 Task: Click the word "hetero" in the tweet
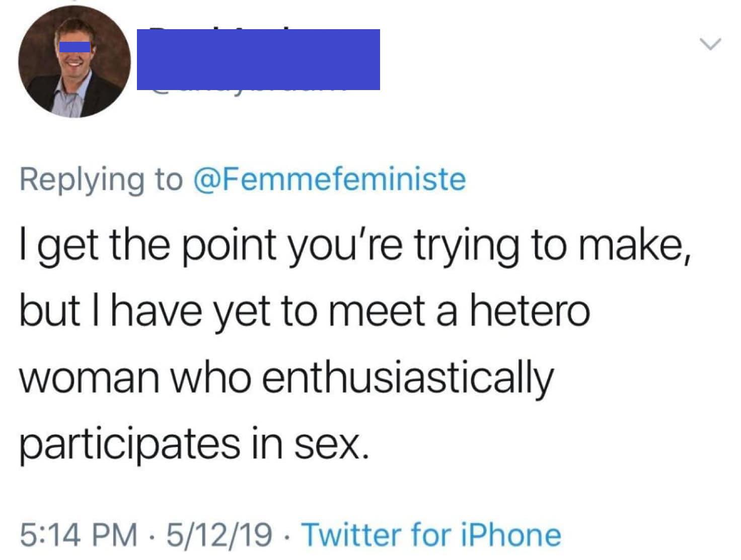point(530,311)
